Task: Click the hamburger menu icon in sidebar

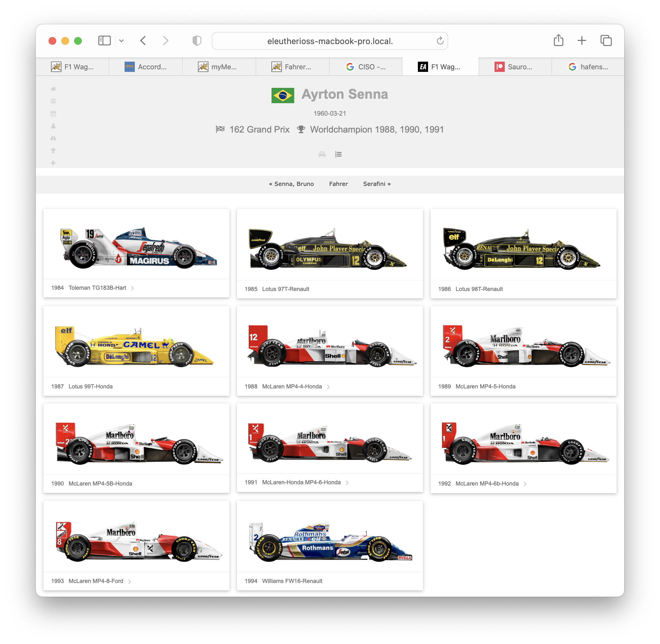Action: (x=53, y=101)
